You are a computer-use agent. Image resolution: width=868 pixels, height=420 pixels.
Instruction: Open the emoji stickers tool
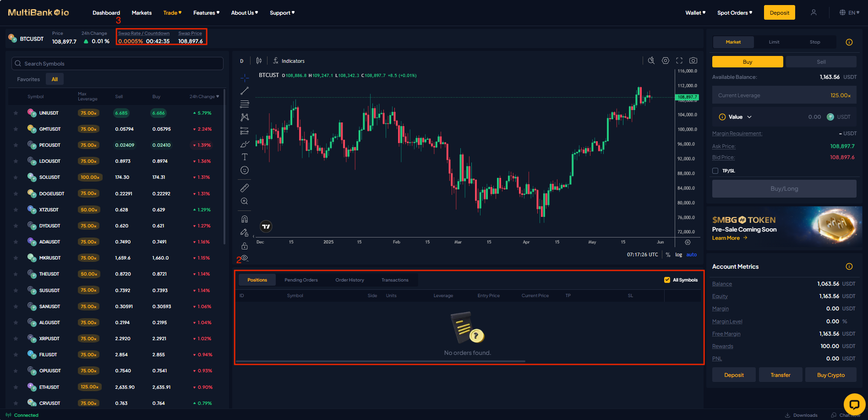(x=244, y=170)
